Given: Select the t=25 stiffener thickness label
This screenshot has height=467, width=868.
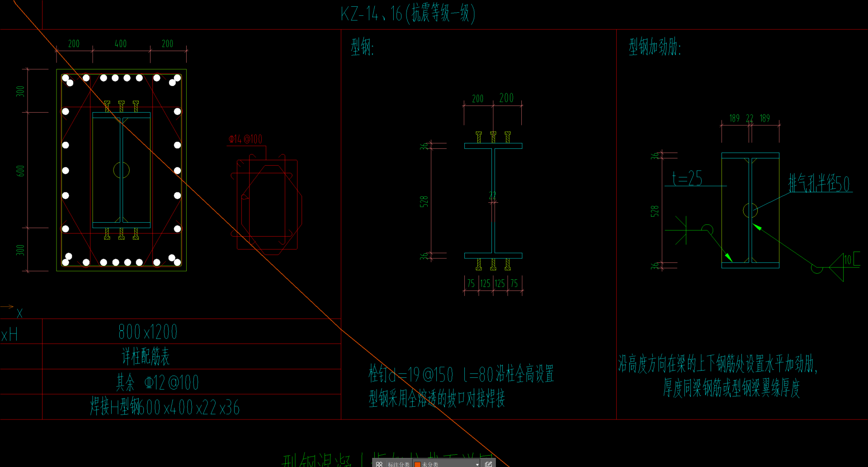Looking at the screenshot, I should coord(687,178).
